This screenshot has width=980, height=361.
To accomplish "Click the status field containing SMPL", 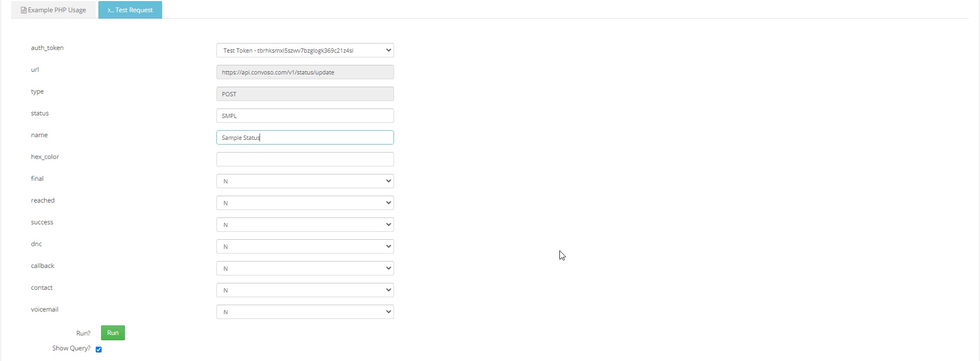I will pyautogui.click(x=304, y=116).
